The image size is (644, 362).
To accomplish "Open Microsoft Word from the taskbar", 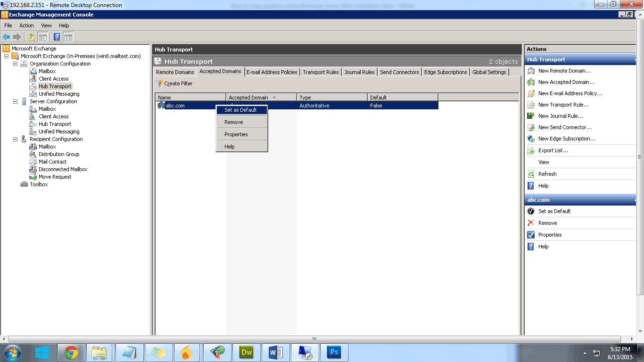I will tap(276, 353).
